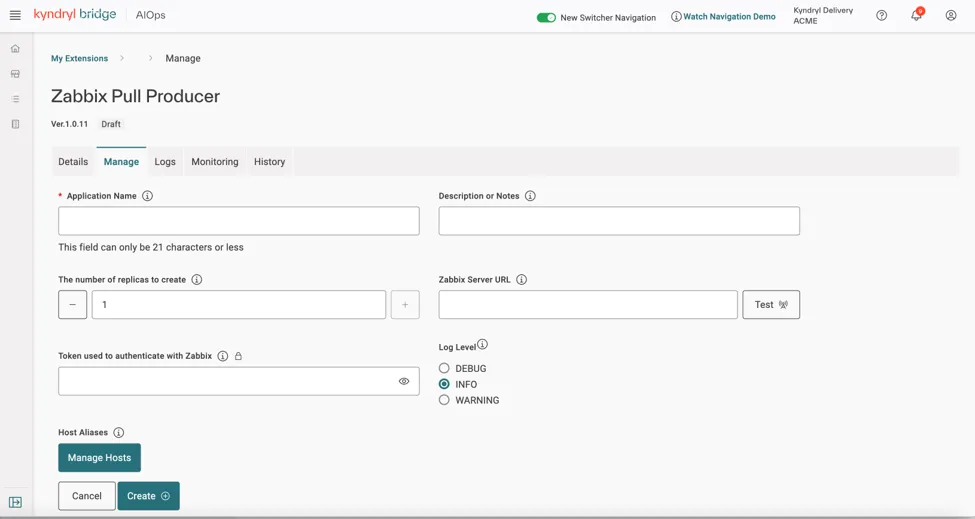The image size is (975, 519).
Task: Focus the Description or Notes input
Action: point(619,221)
